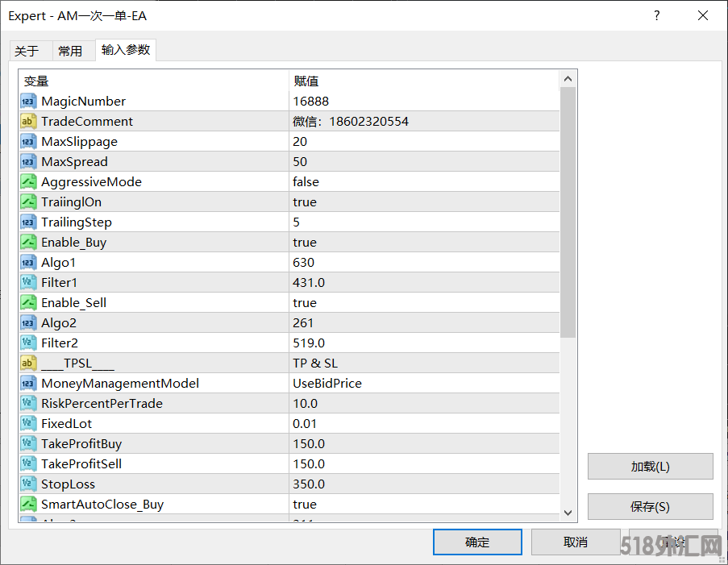Edit RiskPercentPerTrade value 10.0
This screenshot has height=565, width=728.
click(x=424, y=404)
